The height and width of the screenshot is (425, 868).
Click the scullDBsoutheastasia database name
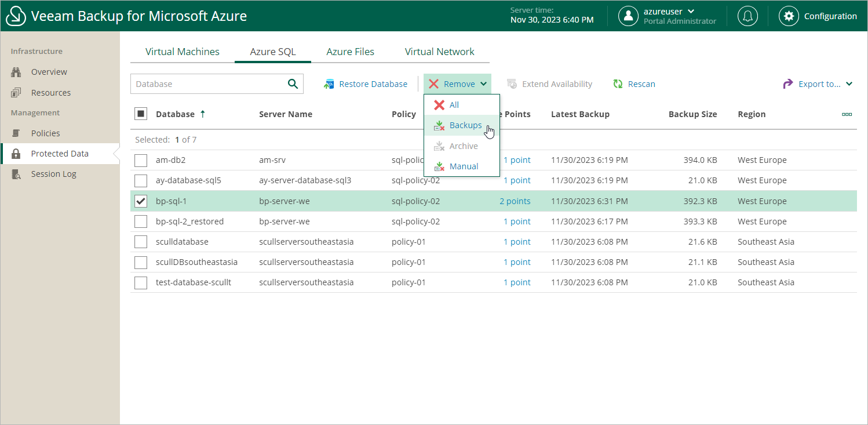(x=196, y=262)
